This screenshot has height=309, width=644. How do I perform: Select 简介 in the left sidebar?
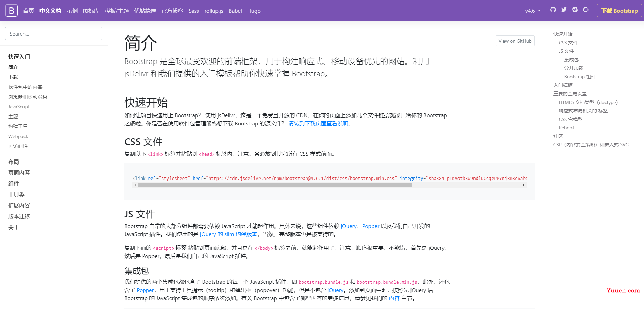click(x=13, y=67)
